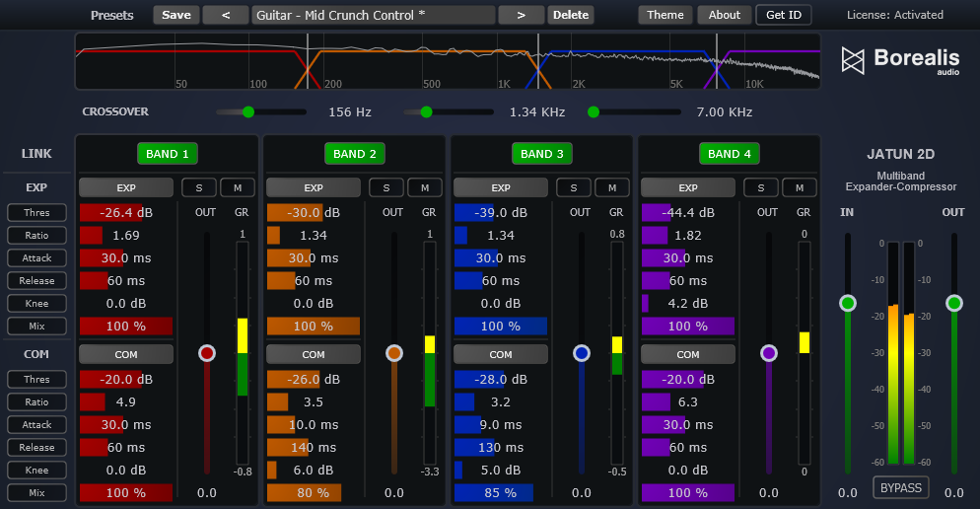Click the Borealis audio logo
Screen dimensions: 980x509
coord(900,61)
